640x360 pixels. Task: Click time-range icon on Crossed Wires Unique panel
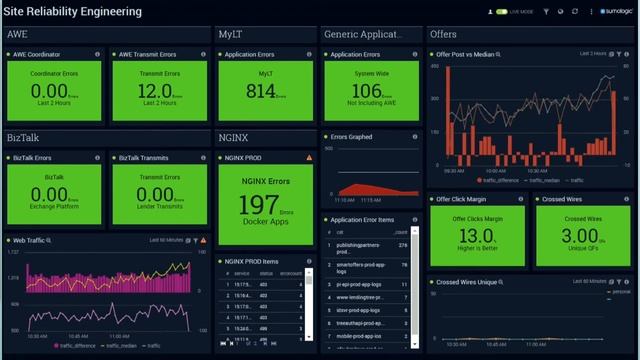tap(611, 282)
